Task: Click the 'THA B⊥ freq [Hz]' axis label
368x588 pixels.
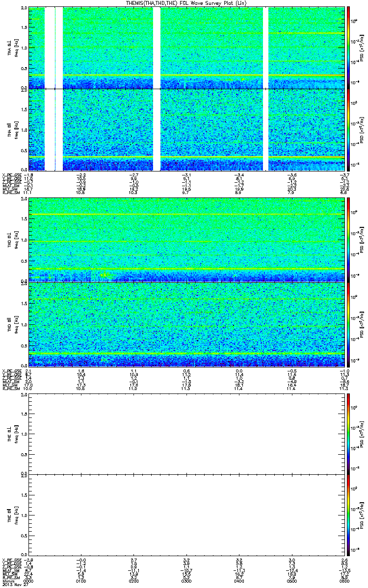Action: coord(12,48)
